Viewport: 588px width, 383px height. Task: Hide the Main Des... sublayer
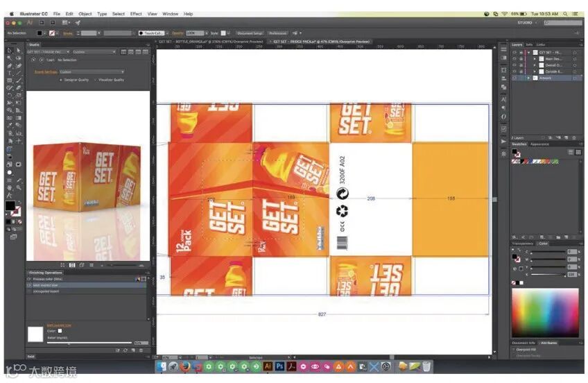click(515, 59)
